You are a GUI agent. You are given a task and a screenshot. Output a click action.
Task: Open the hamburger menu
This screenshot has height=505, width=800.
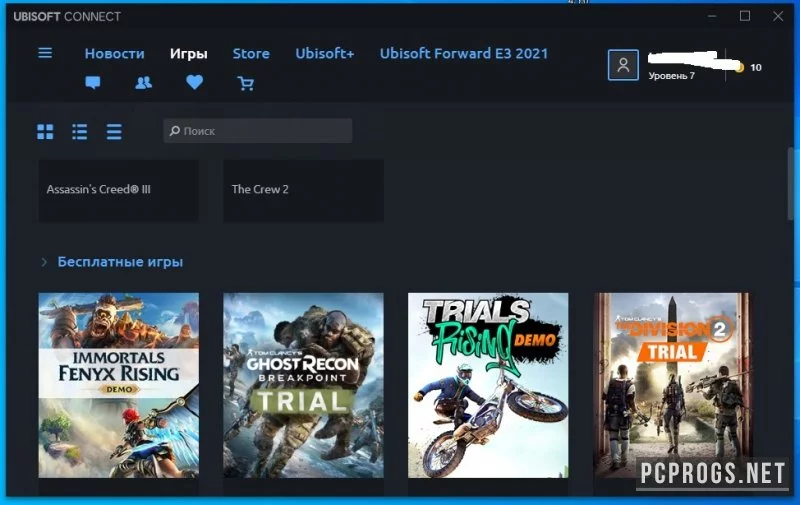(45, 53)
